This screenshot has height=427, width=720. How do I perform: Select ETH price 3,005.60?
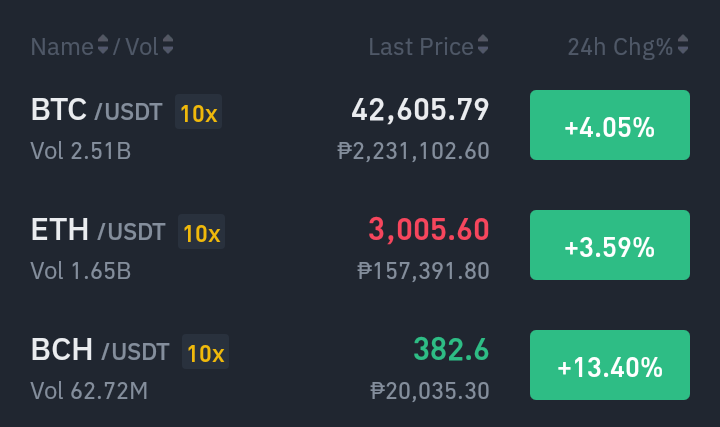429,230
